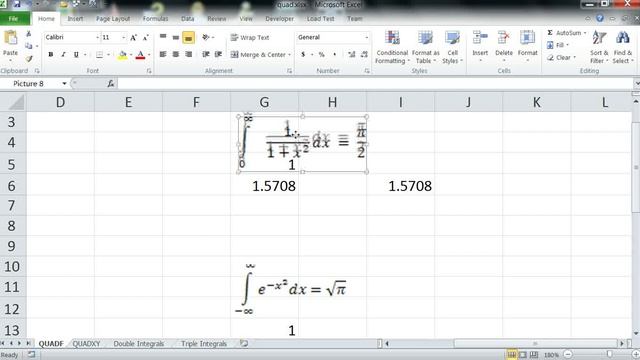The width and height of the screenshot is (640, 360).
Task: Switch to Insert ribbon tab
Action: click(x=75, y=19)
